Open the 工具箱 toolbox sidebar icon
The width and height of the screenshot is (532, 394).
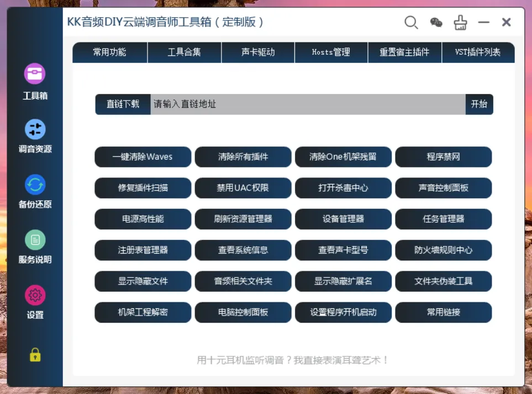[x=35, y=73]
